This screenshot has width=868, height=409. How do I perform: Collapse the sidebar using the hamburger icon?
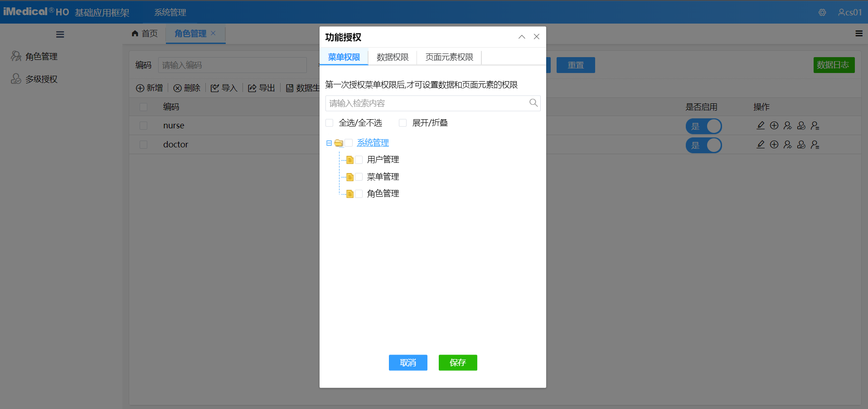[60, 34]
